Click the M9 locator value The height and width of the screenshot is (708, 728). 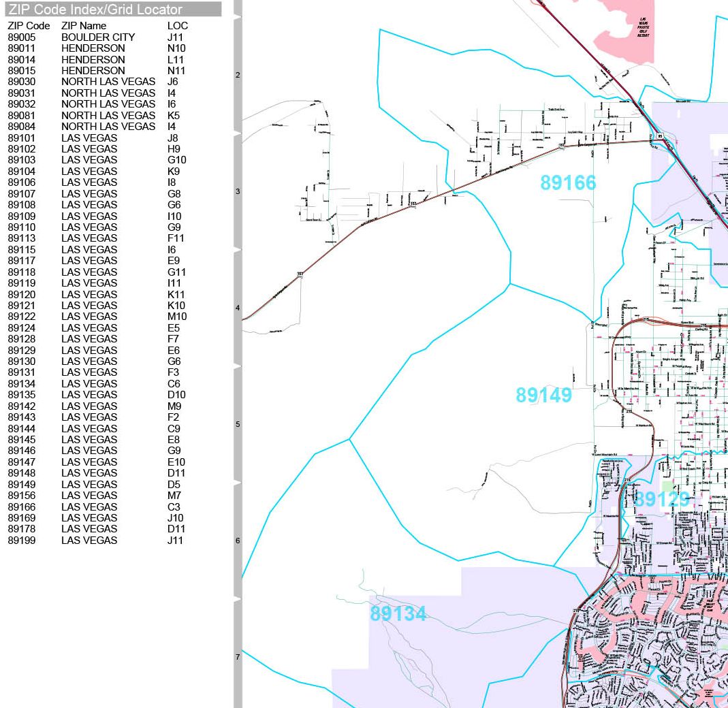tap(174, 406)
